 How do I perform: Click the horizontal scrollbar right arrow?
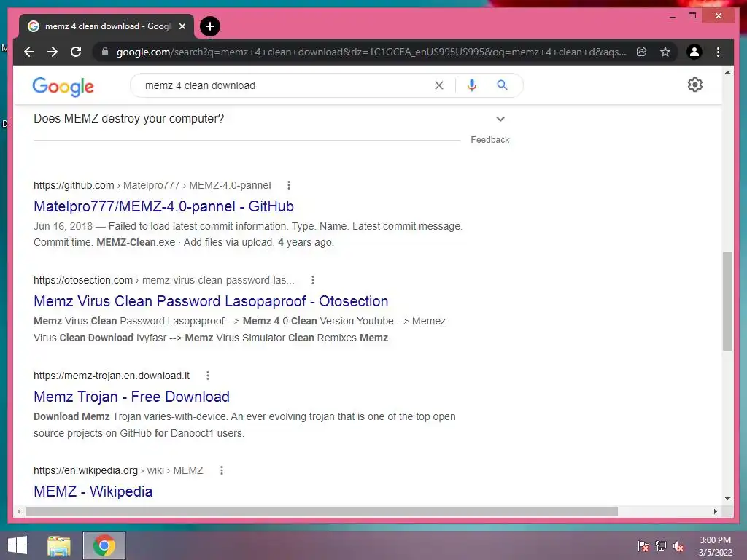pyautogui.click(x=715, y=511)
